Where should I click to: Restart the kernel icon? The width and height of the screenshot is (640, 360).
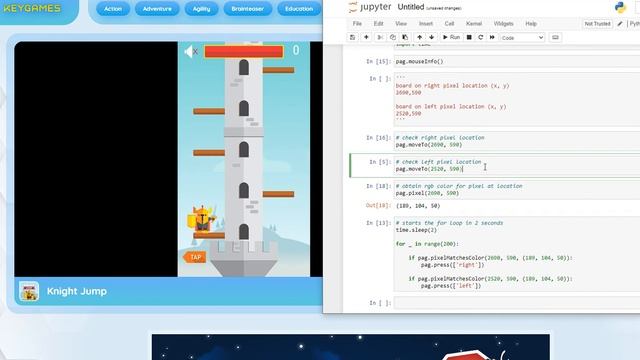480,38
